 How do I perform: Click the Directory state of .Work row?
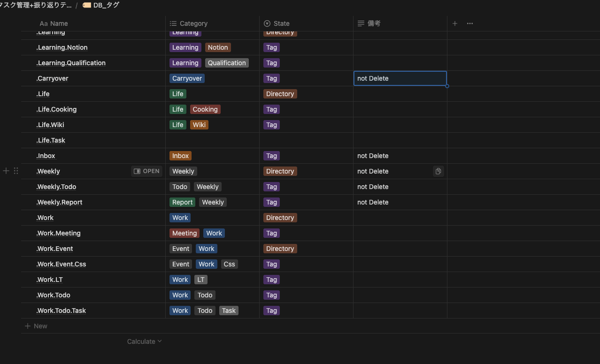(280, 218)
